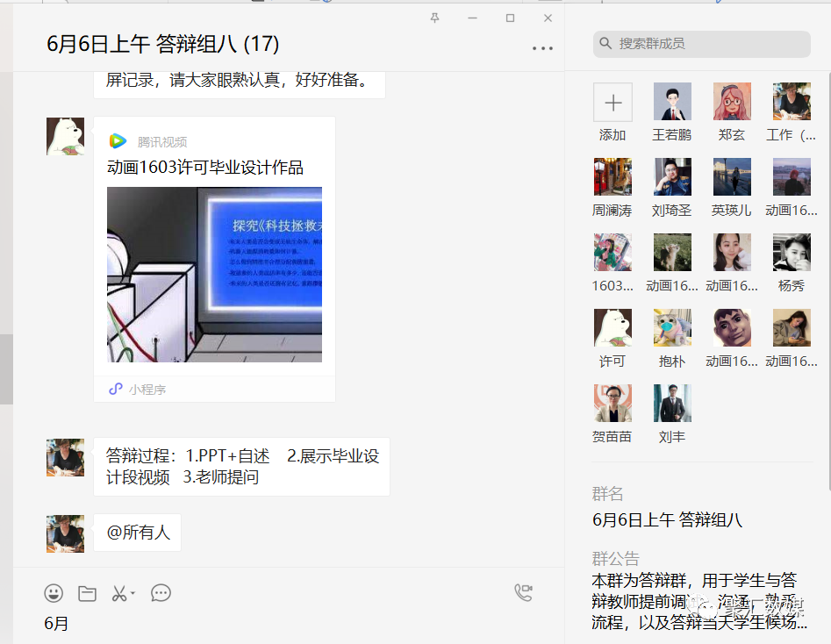The height and width of the screenshot is (644, 831).
Task: Click the add member plus button
Action: pyautogui.click(x=613, y=102)
